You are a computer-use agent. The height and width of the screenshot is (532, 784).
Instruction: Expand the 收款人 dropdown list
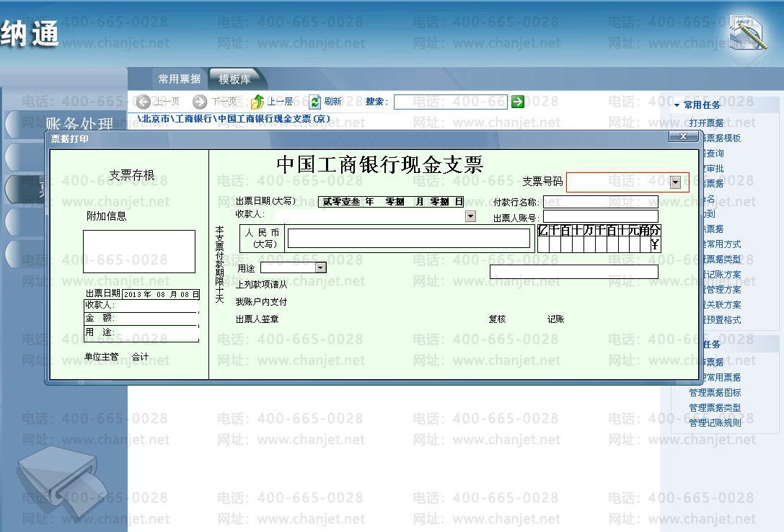[470, 216]
